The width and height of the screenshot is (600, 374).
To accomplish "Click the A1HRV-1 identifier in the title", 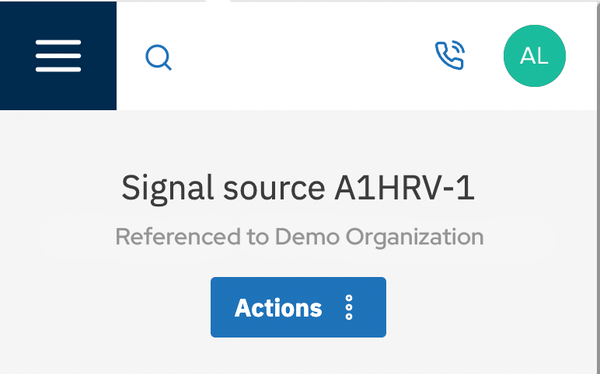I will [404, 188].
